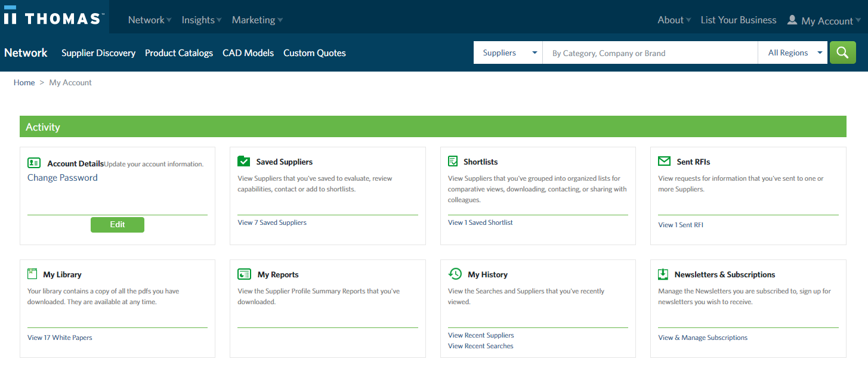Image resolution: width=868 pixels, height=365 pixels.
Task: Open View 1 Saved Shortlist link
Action: tap(480, 222)
